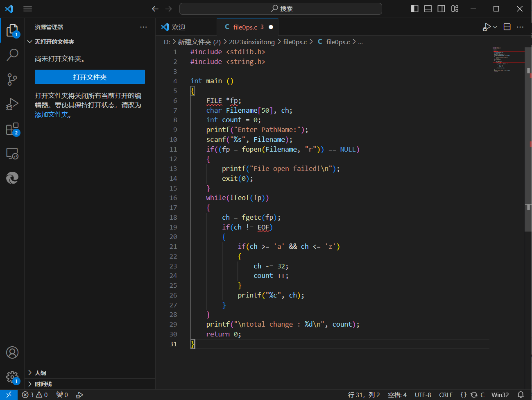Click fopen on line 11
532x400 pixels.
pos(251,149)
